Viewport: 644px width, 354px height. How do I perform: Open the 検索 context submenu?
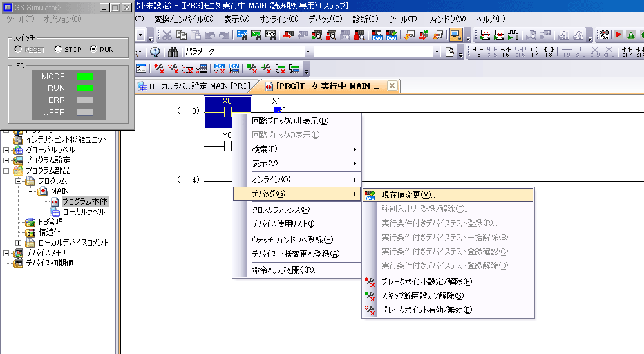297,149
